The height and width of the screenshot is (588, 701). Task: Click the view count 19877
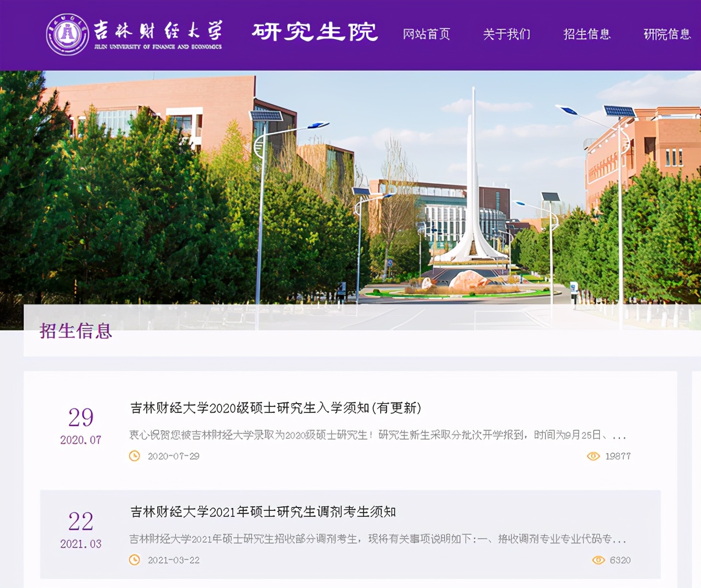pyautogui.click(x=618, y=456)
